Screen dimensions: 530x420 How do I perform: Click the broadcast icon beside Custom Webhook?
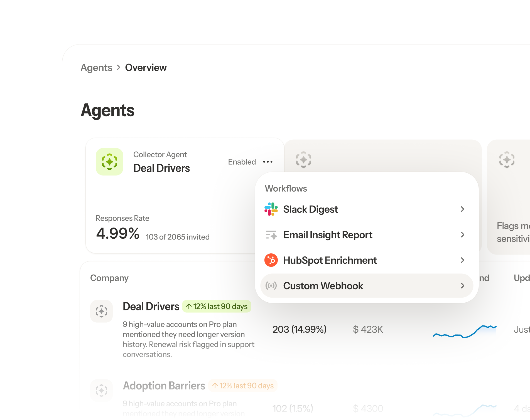coord(270,285)
